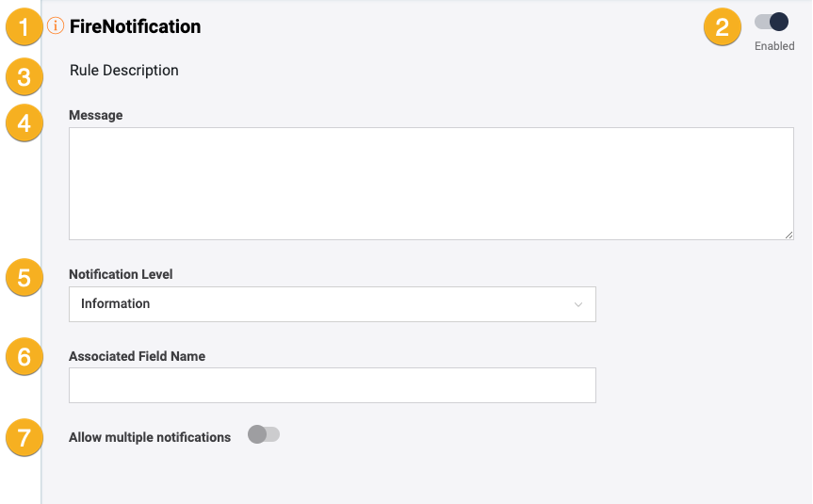Click the Notification Level field label
The width and height of the screenshot is (813, 504).
[121, 275]
